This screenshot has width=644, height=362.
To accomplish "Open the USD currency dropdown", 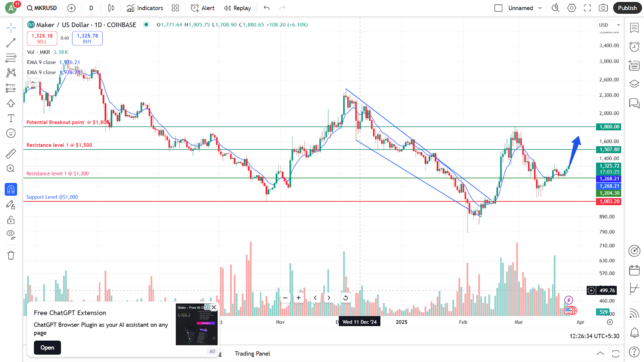I will [609, 25].
